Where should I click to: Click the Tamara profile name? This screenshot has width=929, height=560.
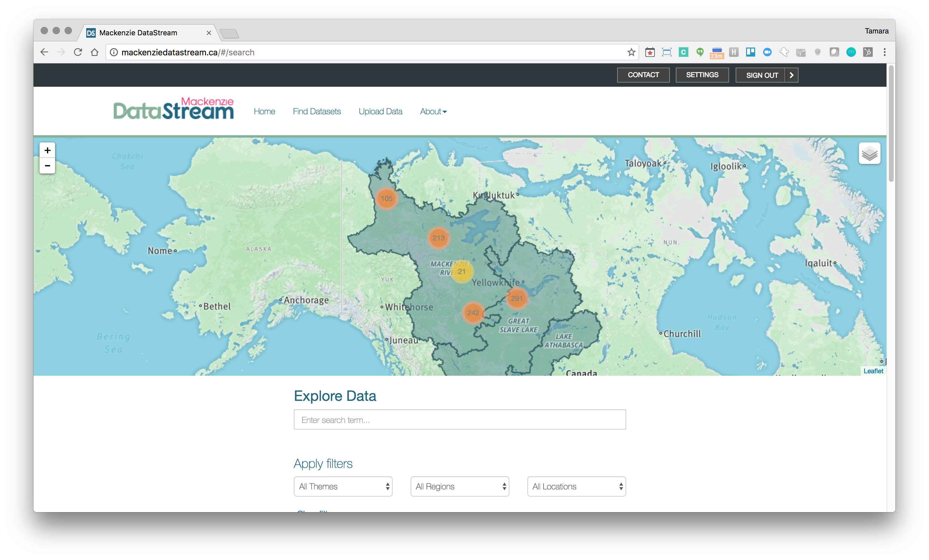[876, 31]
